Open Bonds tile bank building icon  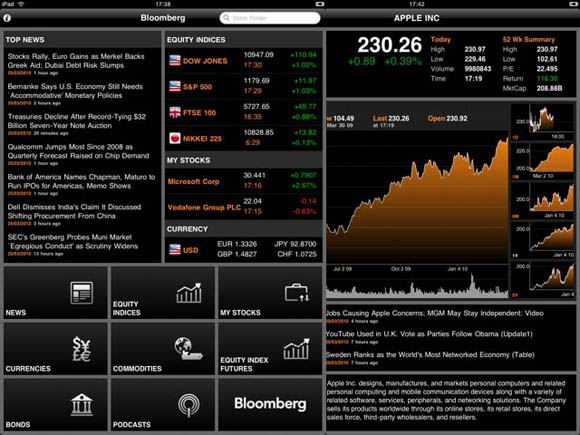click(82, 405)
